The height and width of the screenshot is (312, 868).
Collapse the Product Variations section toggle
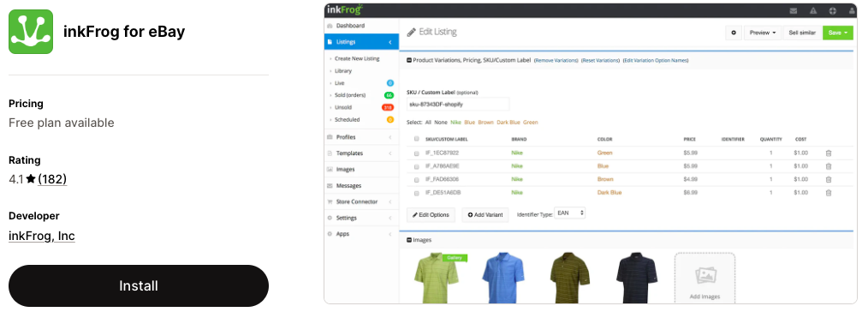coord(409,60)
